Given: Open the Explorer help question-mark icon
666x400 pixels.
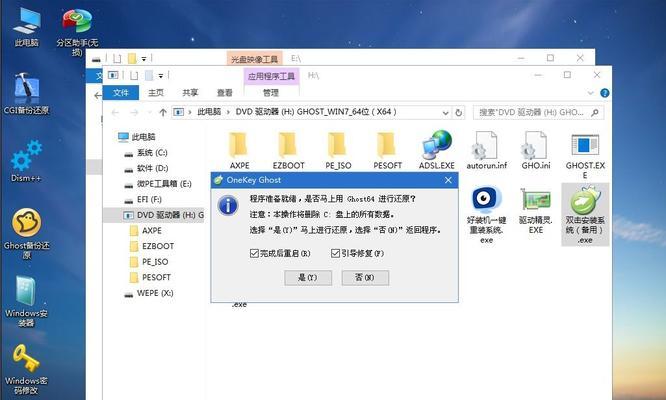Looking at the screenshot, I should click(604, 93).
